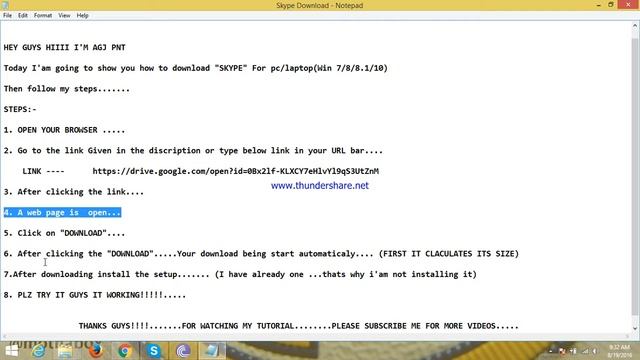Click on "Then follow my steps......." line

[x=67, y=89]
